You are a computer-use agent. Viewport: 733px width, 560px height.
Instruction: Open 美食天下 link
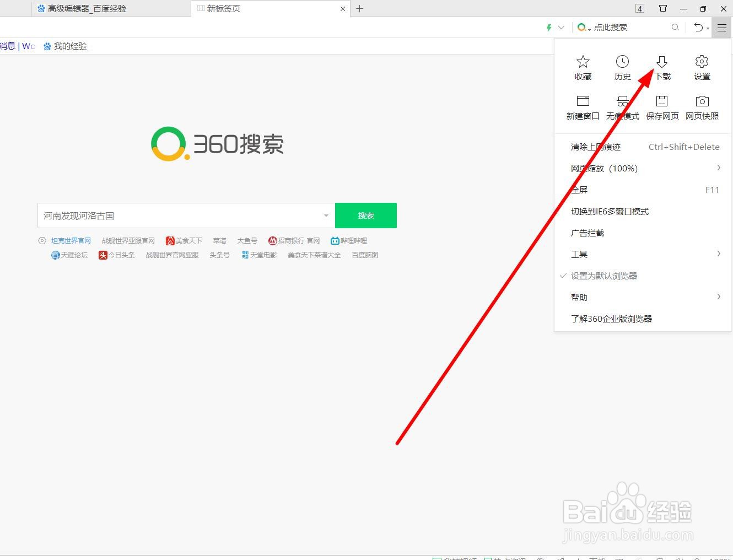pos(184,241)
